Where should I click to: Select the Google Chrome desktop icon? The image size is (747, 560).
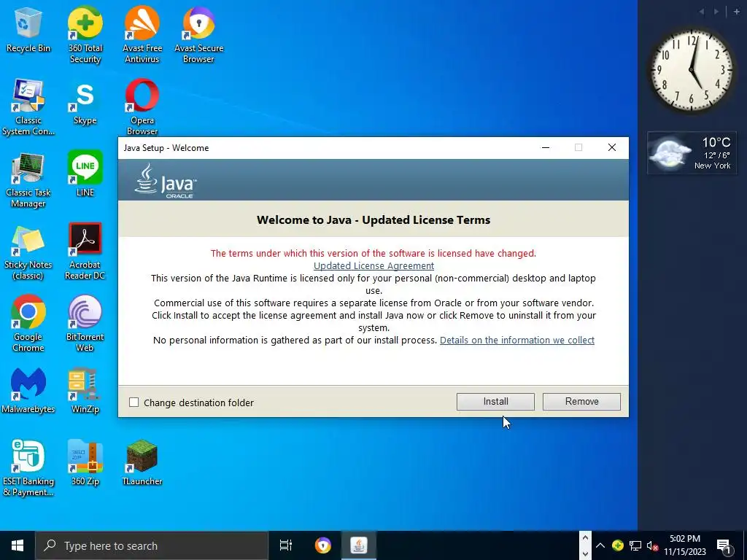[28, 324]
